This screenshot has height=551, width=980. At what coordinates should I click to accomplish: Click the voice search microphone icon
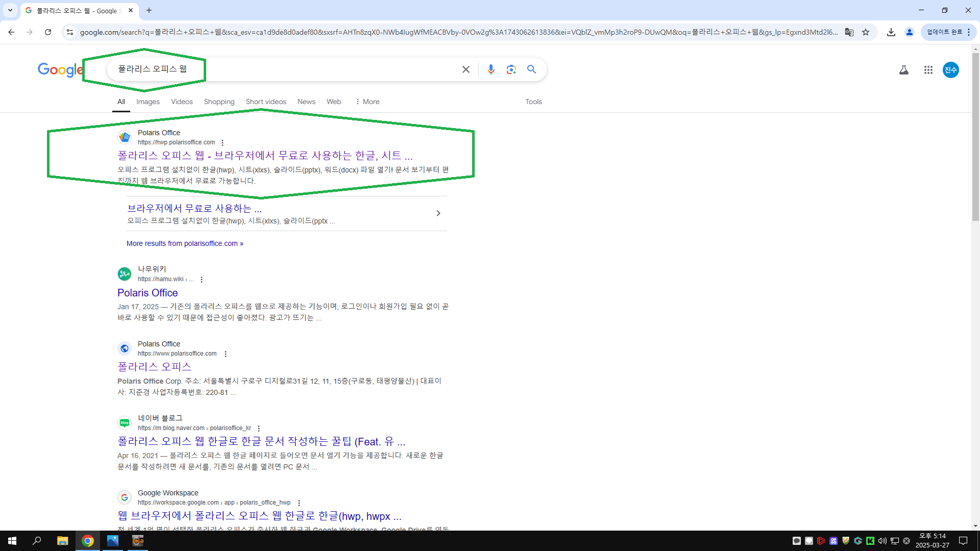[491, 69]
